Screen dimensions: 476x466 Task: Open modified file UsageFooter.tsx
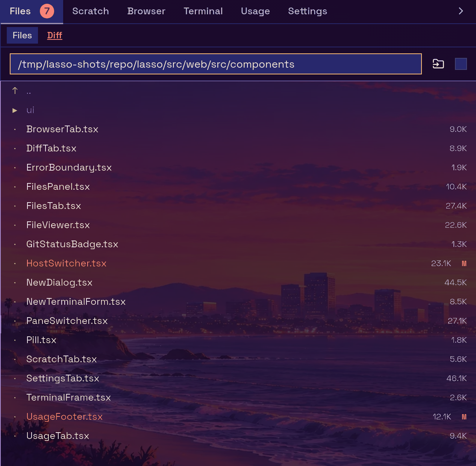[x=238, y=417]
